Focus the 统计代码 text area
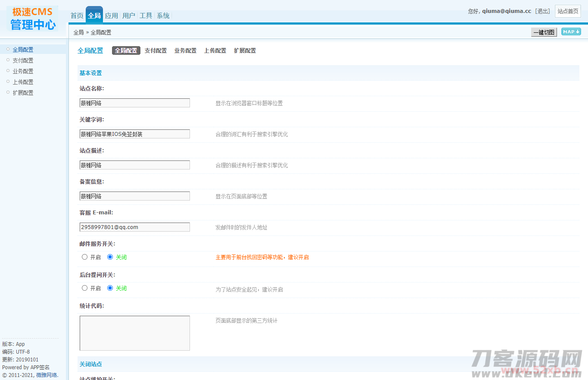The image size is (588, 380). [x=134, y=333]
